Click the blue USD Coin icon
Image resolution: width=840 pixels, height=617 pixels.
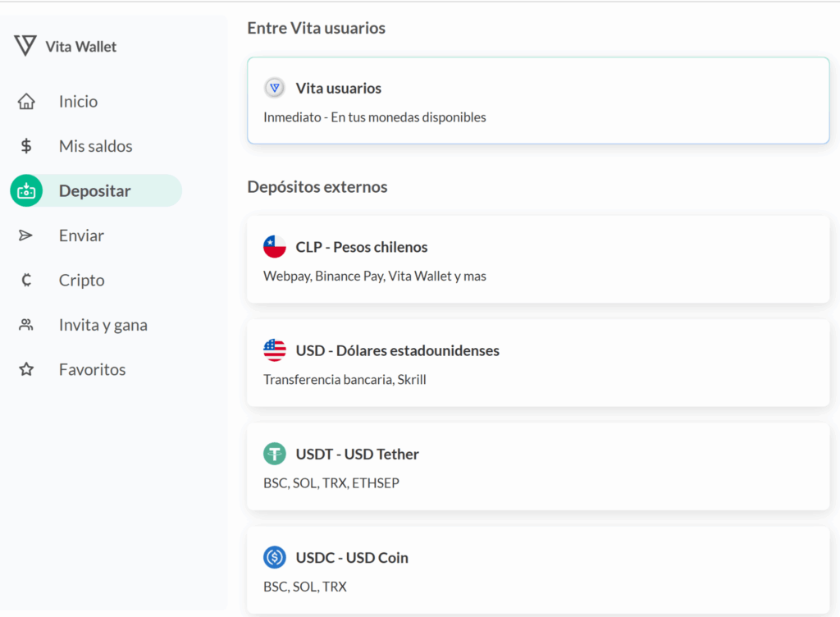(x=275, y=558)
